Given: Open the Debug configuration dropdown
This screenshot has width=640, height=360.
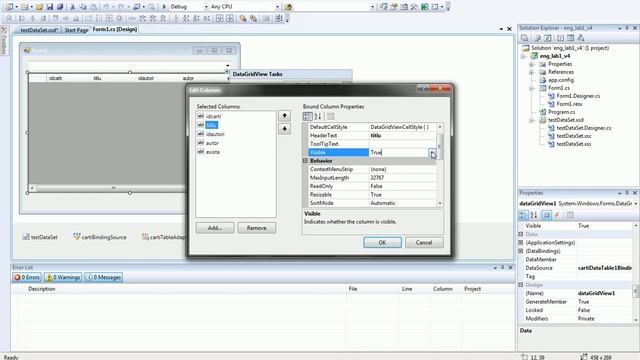Looking at the screenshot, I should tap(206, 7).
